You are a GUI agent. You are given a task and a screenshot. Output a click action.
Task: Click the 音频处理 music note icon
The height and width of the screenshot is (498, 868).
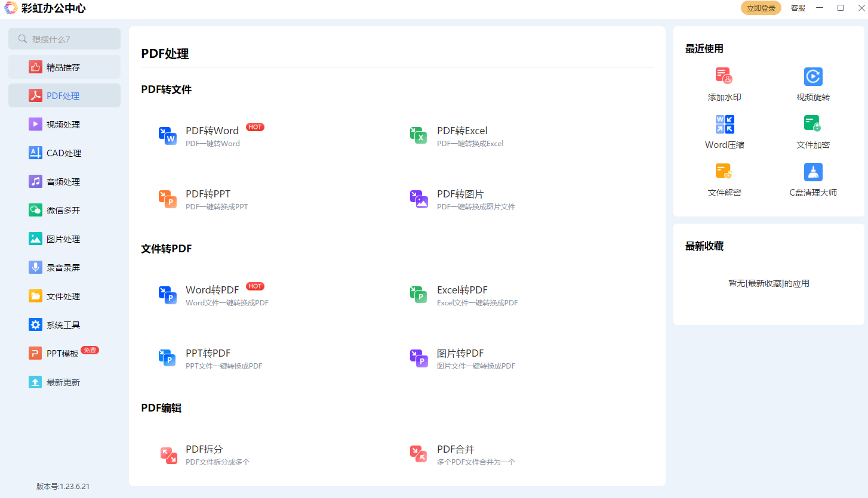[35, 182]
